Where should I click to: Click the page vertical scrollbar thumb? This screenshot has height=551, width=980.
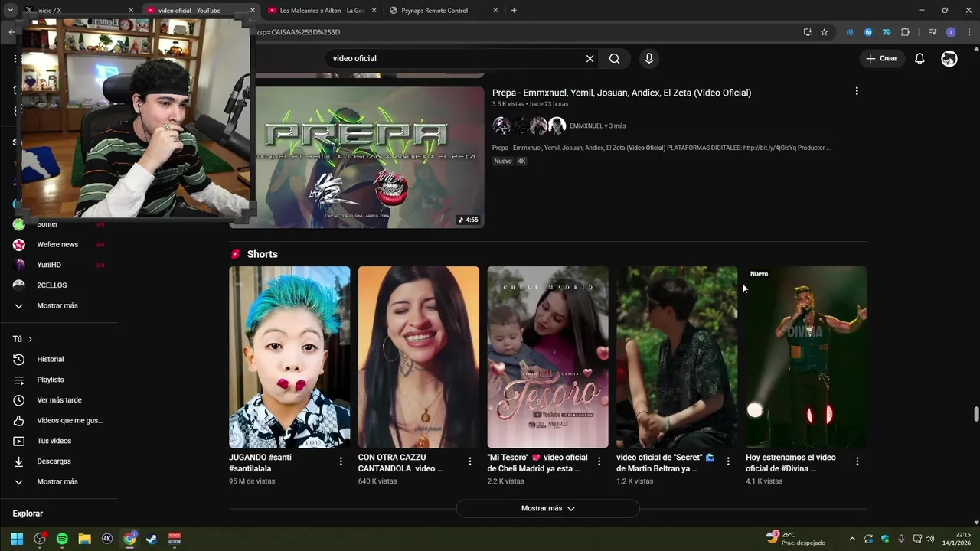(x=976, y=414)
